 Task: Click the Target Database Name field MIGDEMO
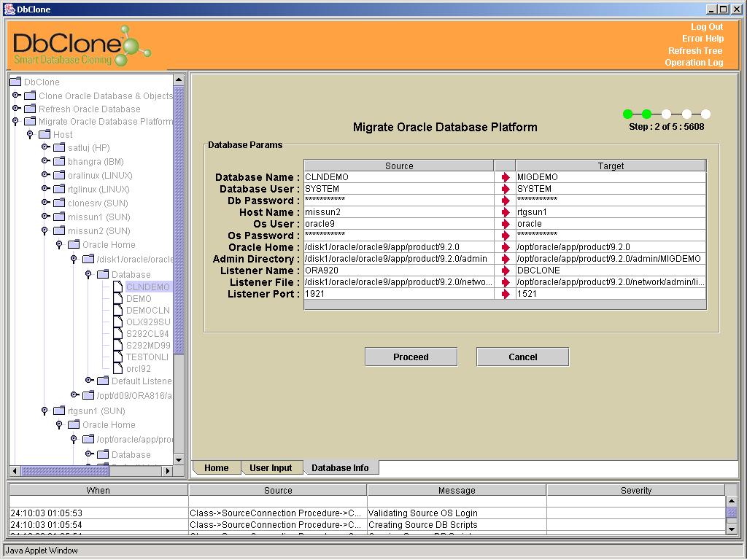[611, 177]
